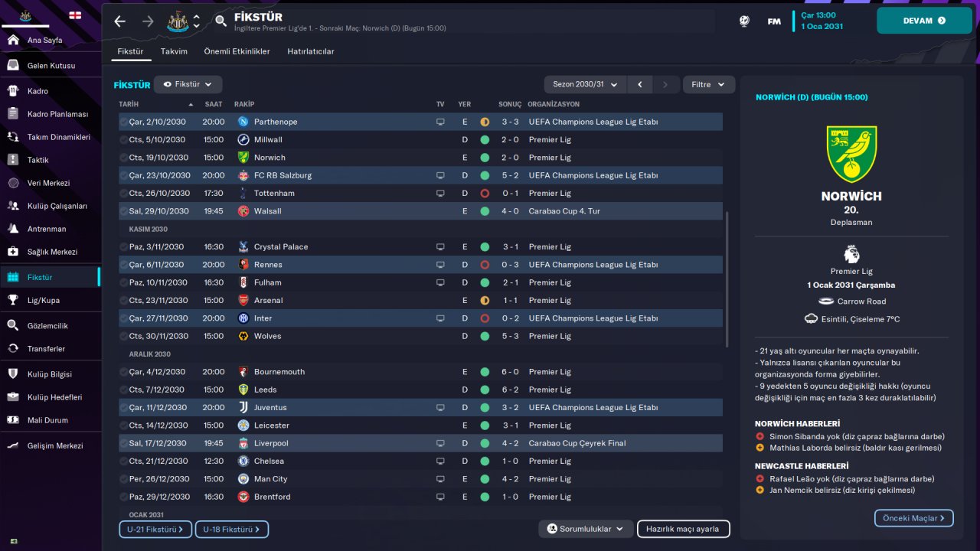
Task: Open Gelen Kutusu inbox
Action: tap(50, 65)
